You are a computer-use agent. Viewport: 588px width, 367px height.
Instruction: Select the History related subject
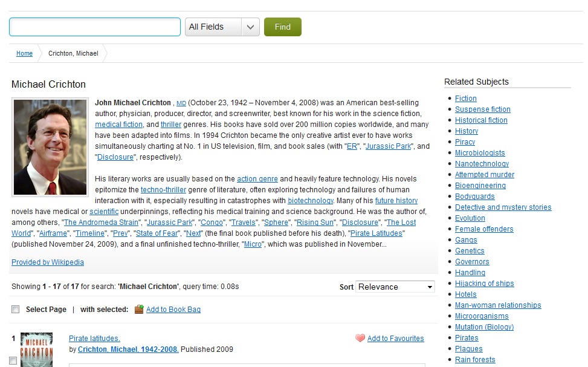tap(467, 131)
